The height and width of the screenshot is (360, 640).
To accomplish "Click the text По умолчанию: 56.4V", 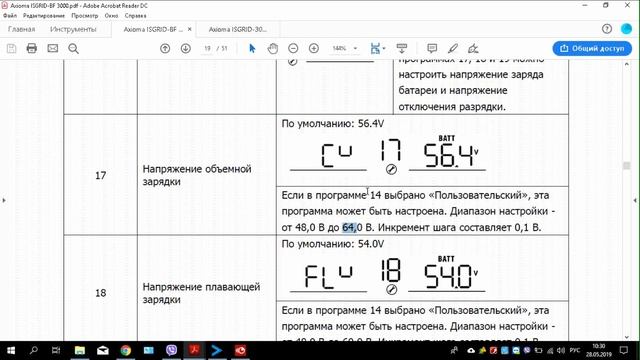I will [x=333, y=123].
